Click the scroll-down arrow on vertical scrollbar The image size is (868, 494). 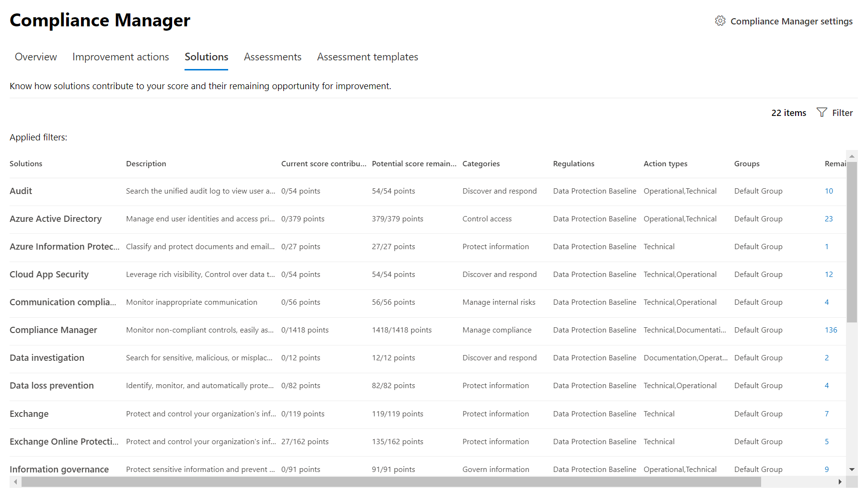(x=852, y=470)
